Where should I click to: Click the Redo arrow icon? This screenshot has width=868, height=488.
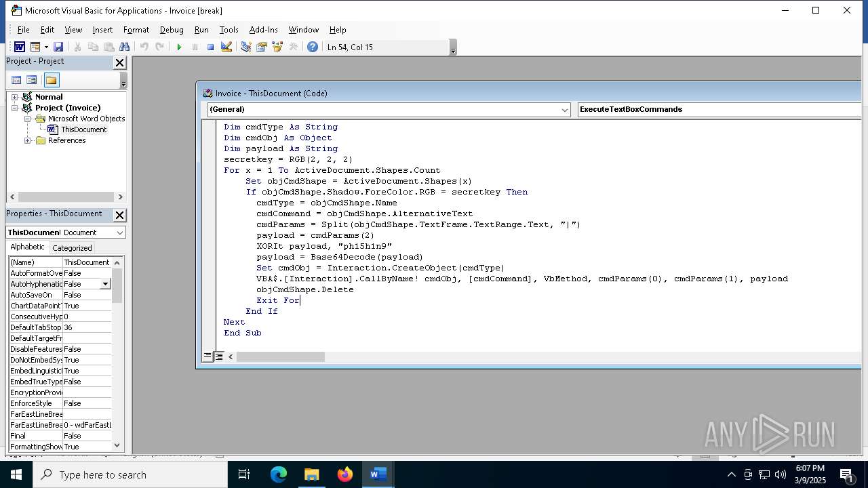(159, 47)
